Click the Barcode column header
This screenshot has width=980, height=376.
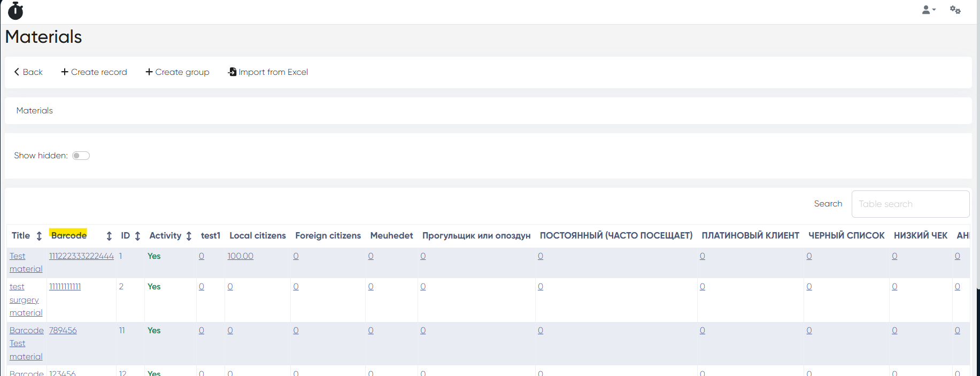[69, 235]
